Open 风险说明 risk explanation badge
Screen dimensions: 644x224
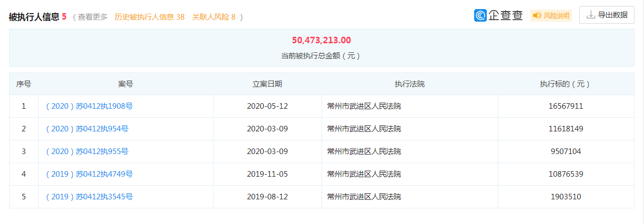(x=551, y=16)
